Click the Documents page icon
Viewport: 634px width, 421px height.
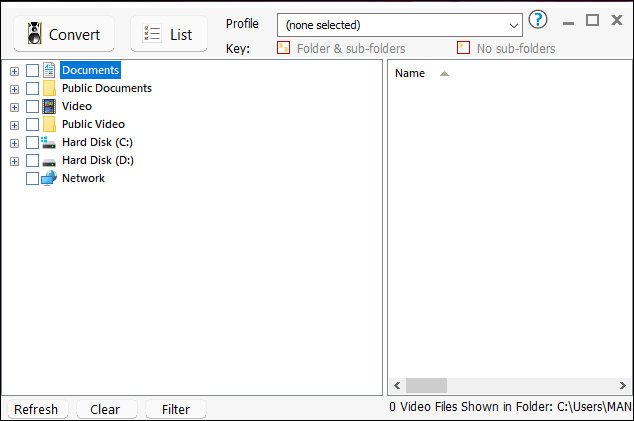[49, 70]
